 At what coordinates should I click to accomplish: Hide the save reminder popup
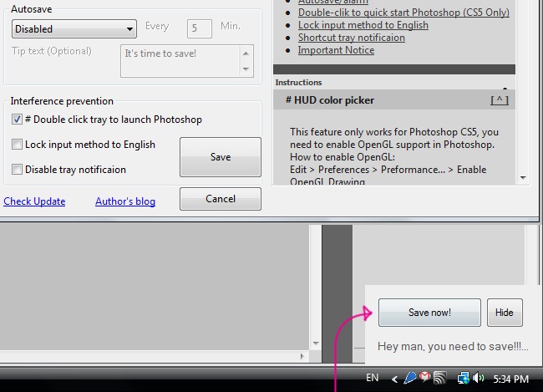[x=504, y=313]
